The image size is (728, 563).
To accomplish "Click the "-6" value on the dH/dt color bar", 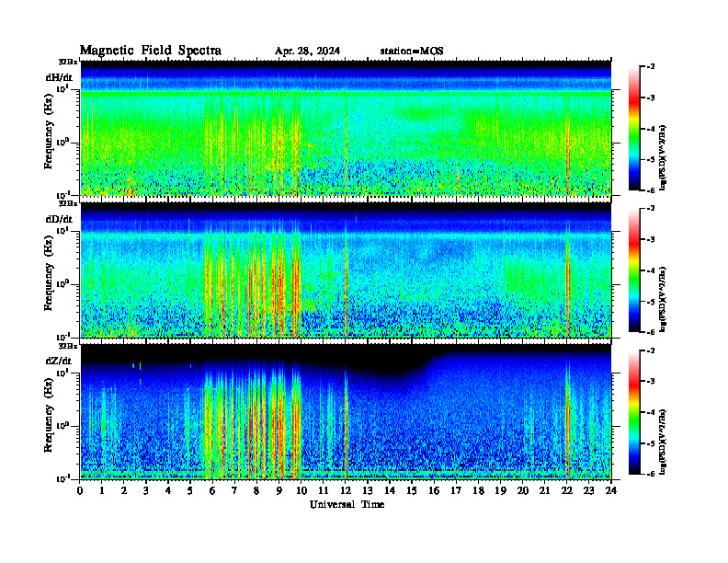I will click(x=651, y=190).
